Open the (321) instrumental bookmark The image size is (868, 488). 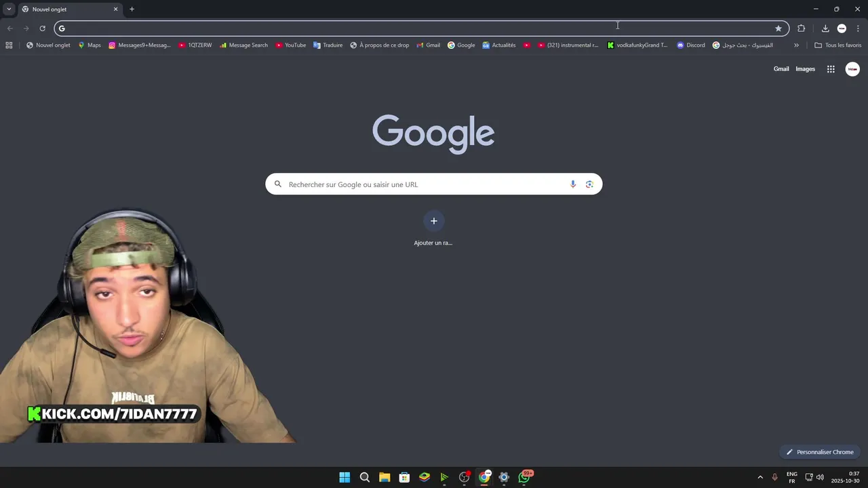click(568, 45)
